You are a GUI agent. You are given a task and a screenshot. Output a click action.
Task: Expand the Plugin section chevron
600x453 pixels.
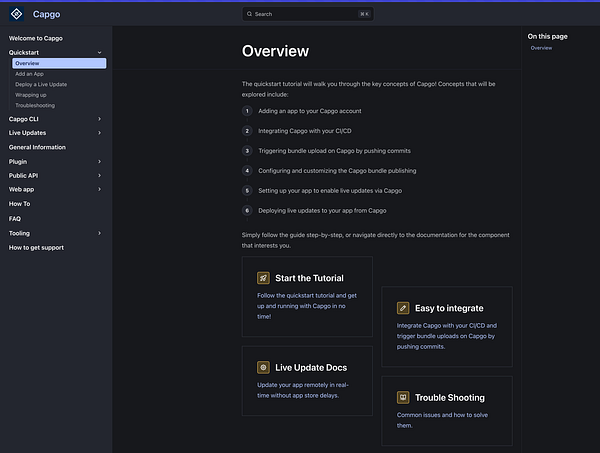[99, 161]
